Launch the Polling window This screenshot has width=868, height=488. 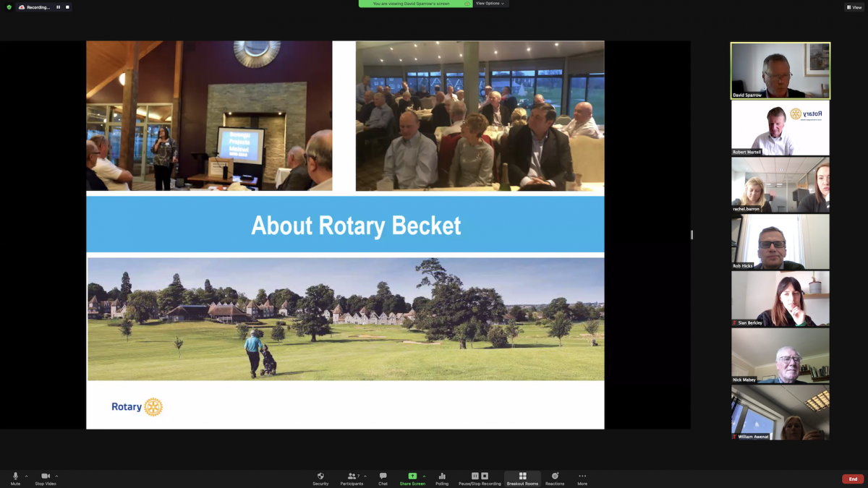pyautogui.click(x=442, y=479)
